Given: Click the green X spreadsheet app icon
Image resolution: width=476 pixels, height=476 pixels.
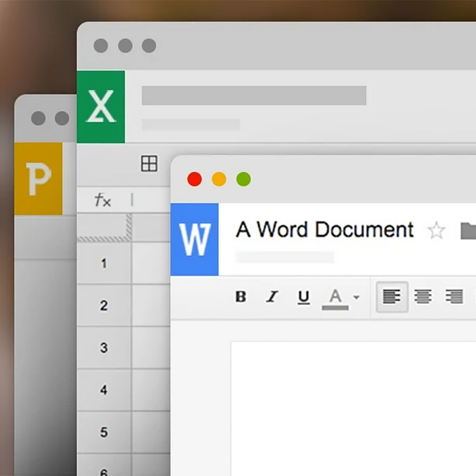Looking at the screenshot, I should tap(101, 107).
